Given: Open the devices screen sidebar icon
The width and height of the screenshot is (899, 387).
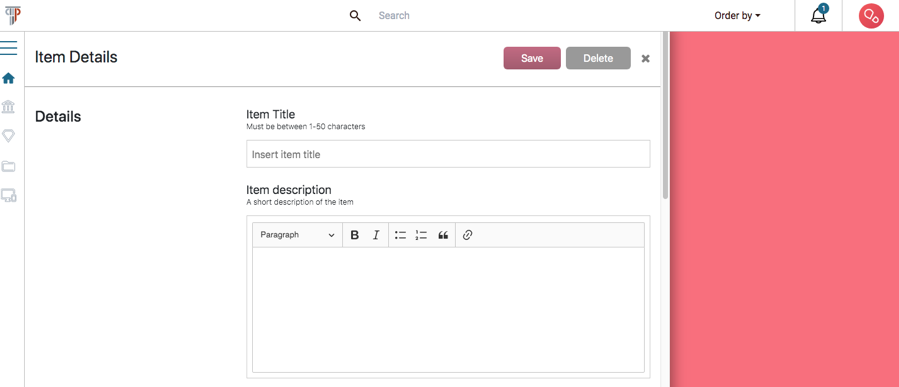Looking at the screenshot, I should point(9,196).
